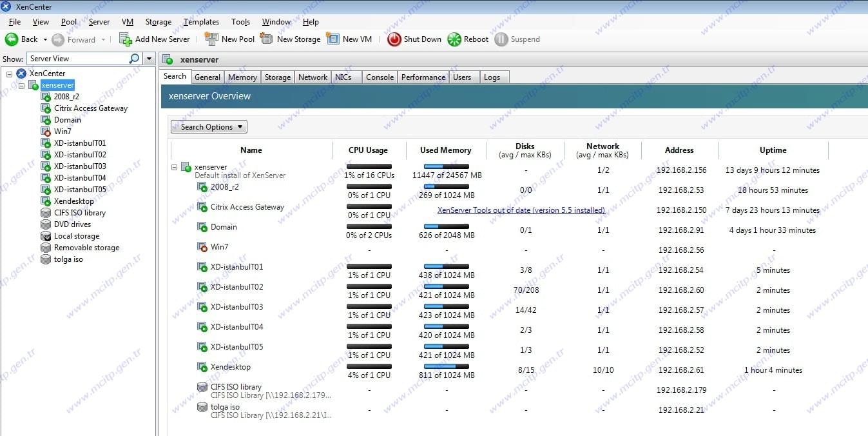Click the search magnifier in Show box
Image resolution: width=868 pixels, height=436 pixels.
click(134, 59)
